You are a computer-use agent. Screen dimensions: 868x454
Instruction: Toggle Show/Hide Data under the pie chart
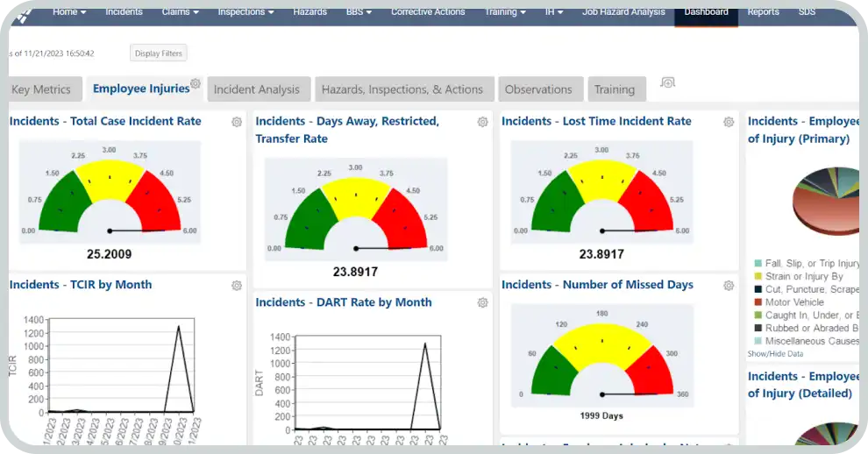[774, 354]
